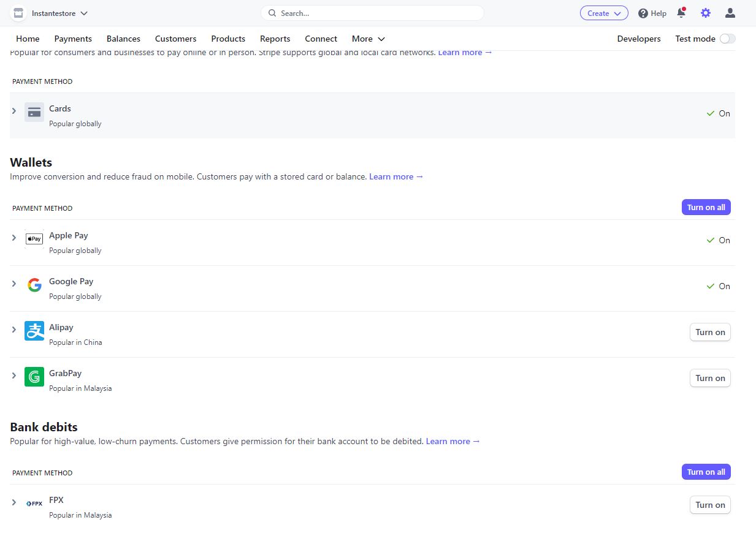Open the Products tab
This screenshot has width=756, height=544.
point(228,39)
